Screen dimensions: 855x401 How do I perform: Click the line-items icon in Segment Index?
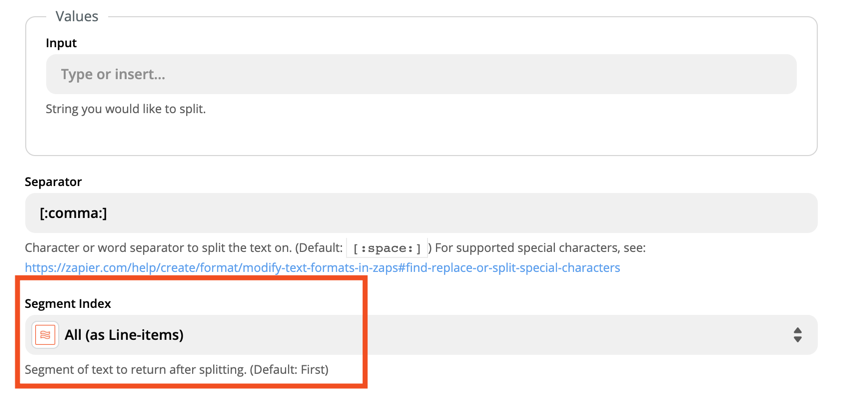point(45,335)
